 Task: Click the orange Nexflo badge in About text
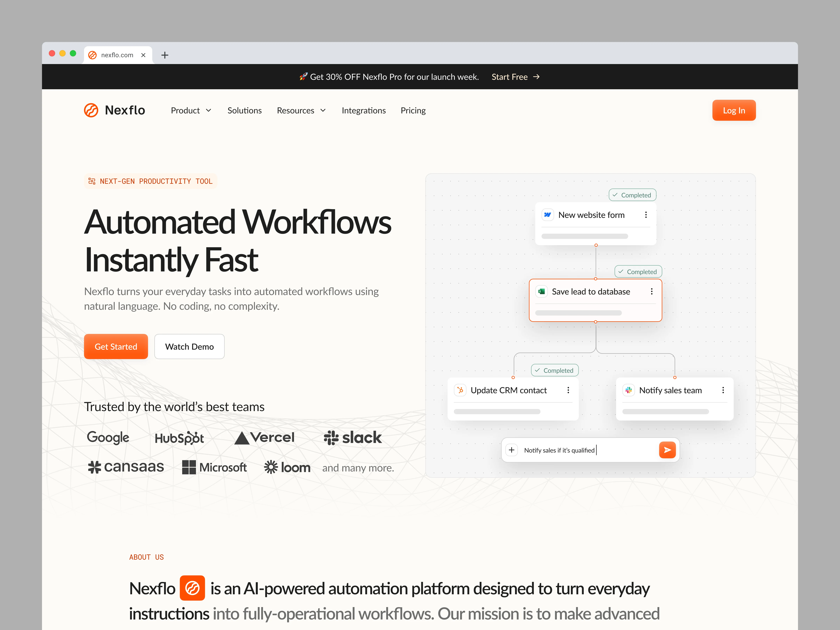click(x=192, y=588)
